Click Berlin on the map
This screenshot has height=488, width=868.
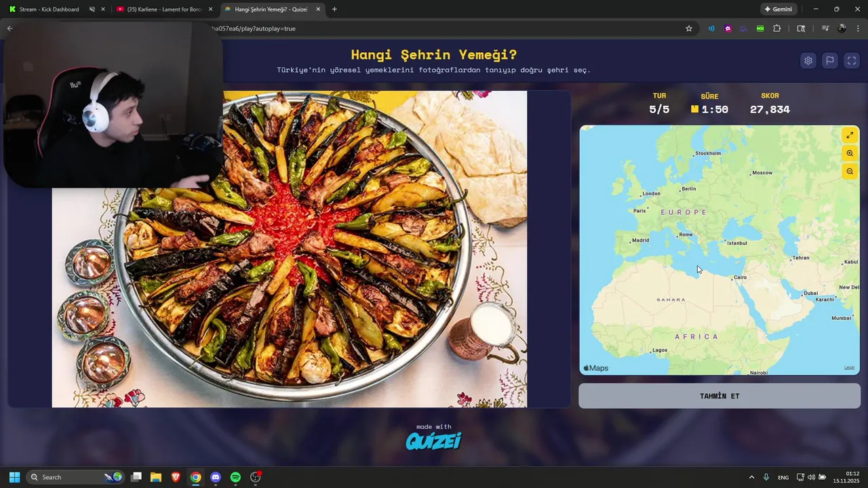point(688,188)
